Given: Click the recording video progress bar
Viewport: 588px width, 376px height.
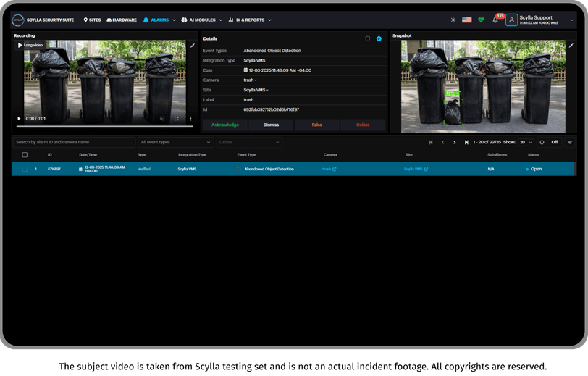Looking at the screenshot, I should (104, 127).
